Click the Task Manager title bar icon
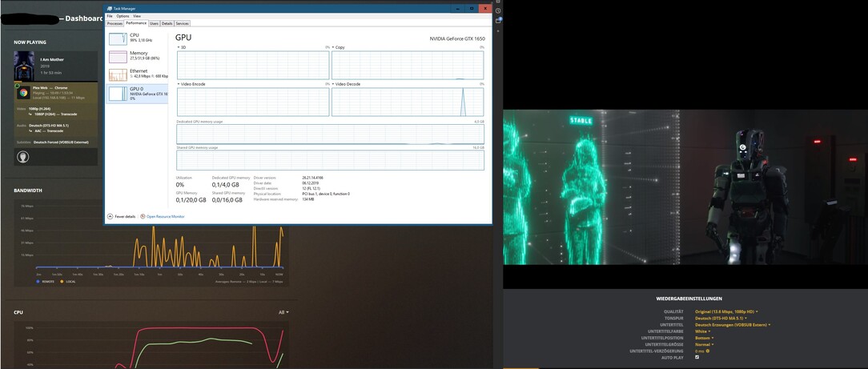 [110, 8]
